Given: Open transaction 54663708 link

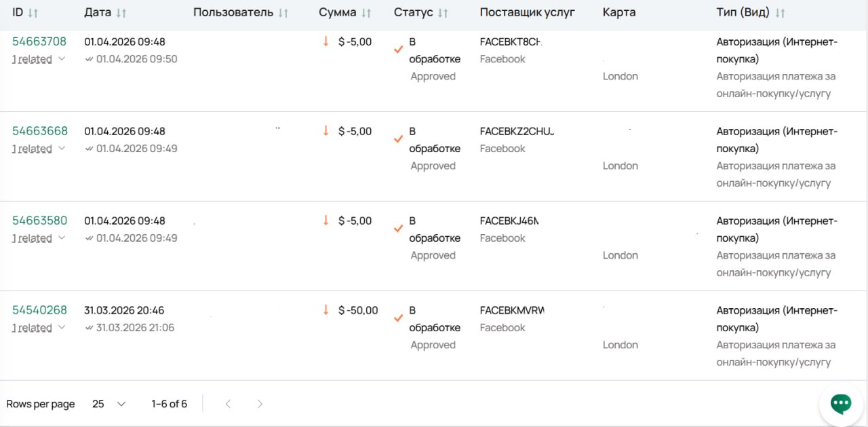Looking at the screenshot, I should click(39, 41).
